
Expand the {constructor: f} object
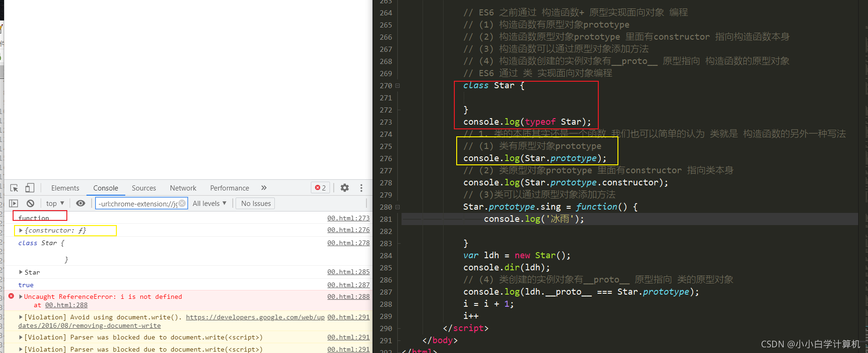(21, 230)
